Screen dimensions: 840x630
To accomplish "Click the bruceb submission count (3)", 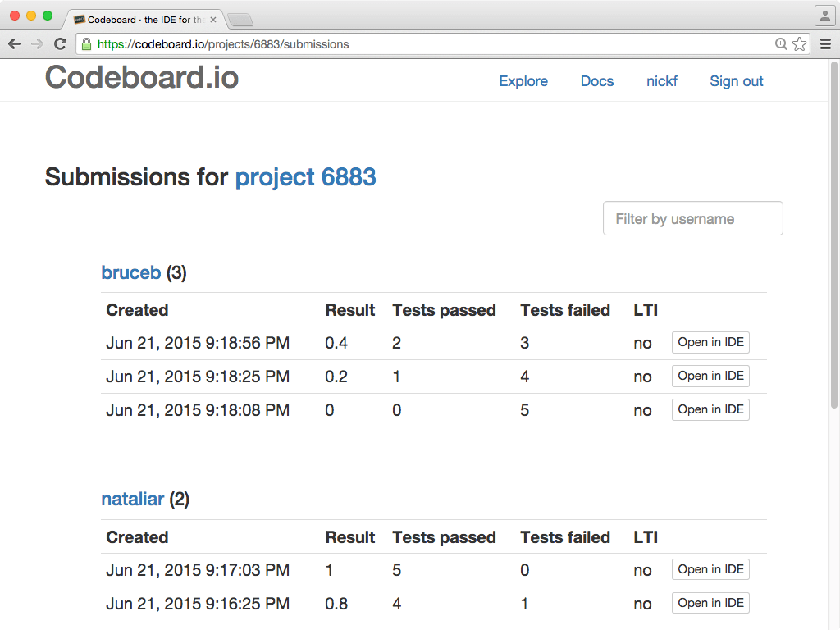I will (x=176, y=272).
